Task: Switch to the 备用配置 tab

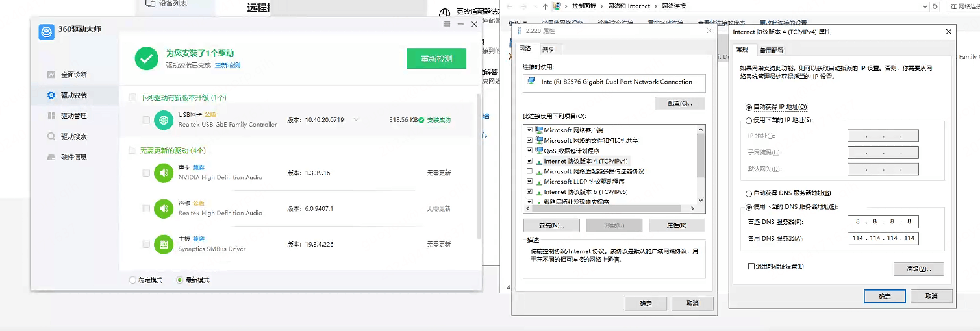Action: 772,50
